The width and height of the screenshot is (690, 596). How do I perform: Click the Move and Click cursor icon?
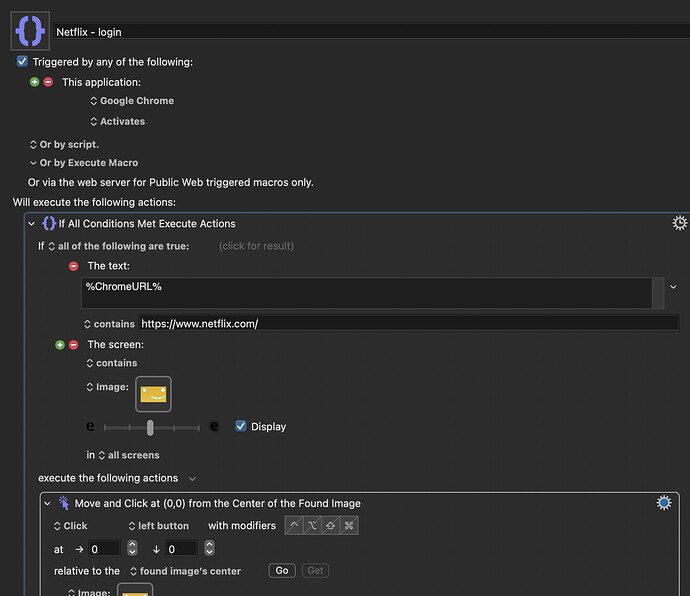(64, 503)
